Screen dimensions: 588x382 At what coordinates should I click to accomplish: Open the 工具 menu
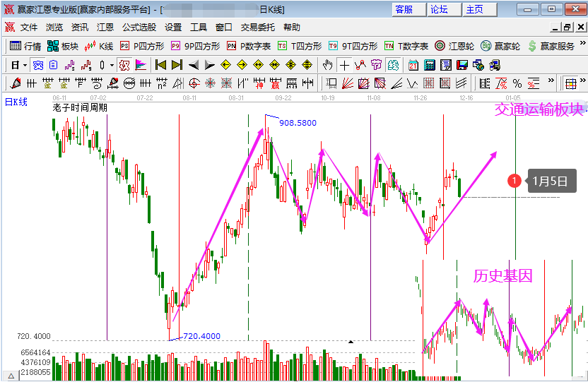[x=199, y=28]
